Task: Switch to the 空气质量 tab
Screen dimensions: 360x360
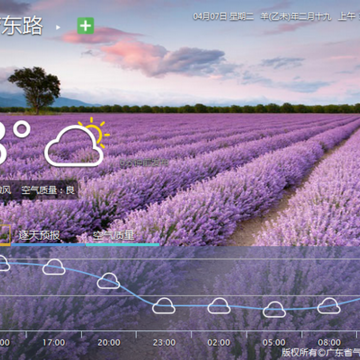Action: 113,236
